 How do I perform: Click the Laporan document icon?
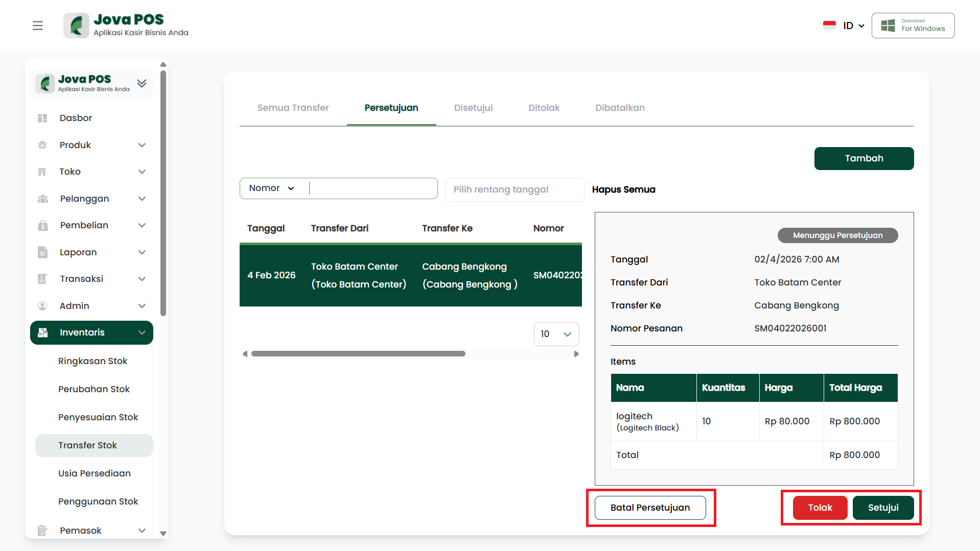(x=42, y=252)
